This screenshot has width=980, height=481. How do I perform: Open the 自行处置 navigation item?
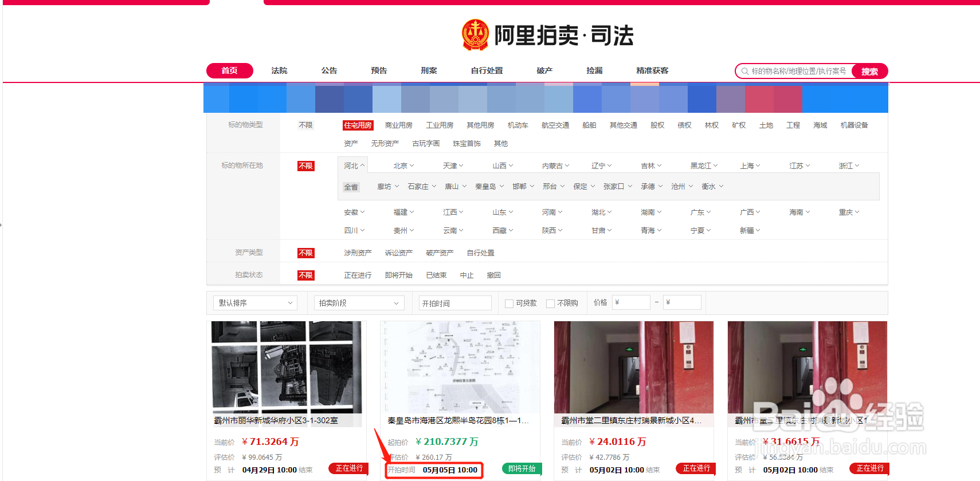coord(487,70)
